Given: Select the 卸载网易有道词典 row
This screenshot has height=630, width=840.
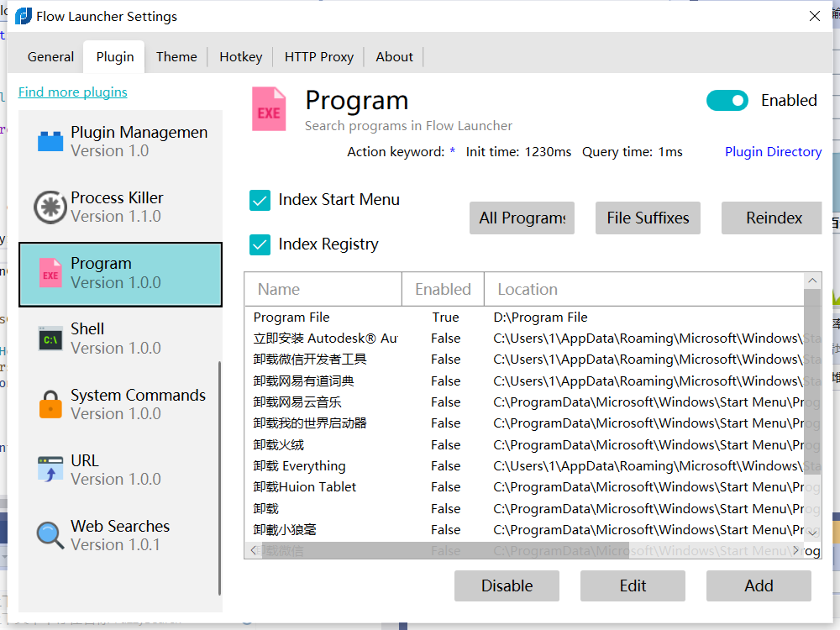Looking at the screenshot, I should pyautogui.click(x=524, y=381).
